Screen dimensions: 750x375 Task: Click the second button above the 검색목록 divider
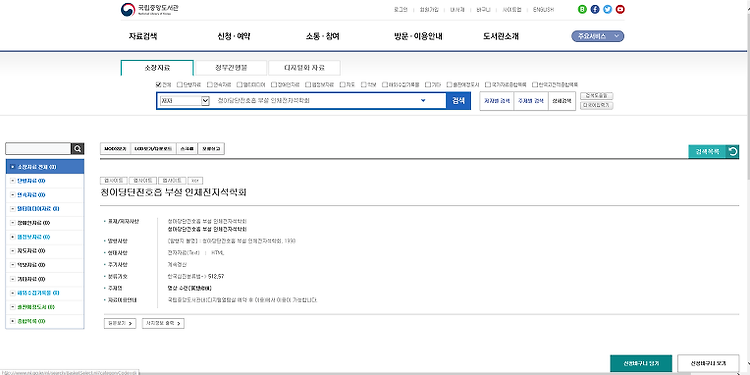coord(153,149)
